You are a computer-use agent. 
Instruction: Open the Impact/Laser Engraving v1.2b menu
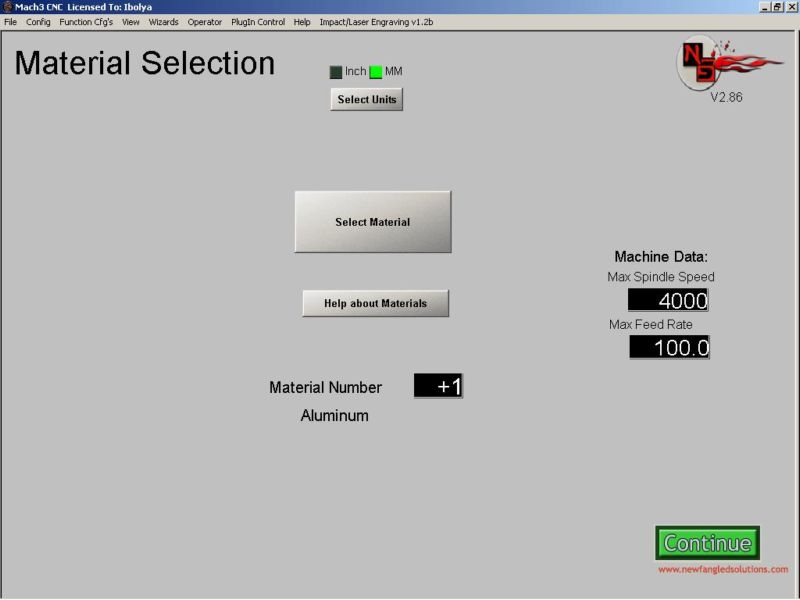[x=376, y=22]
